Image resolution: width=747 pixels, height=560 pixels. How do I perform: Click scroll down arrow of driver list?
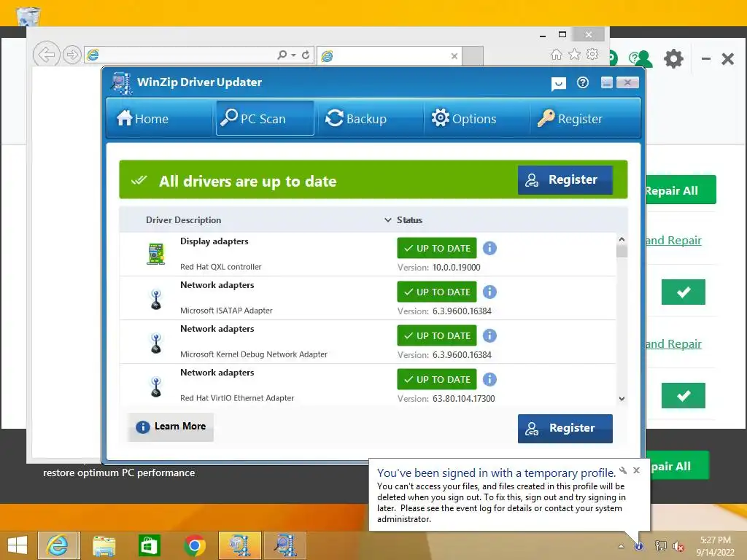pos(622,399)
